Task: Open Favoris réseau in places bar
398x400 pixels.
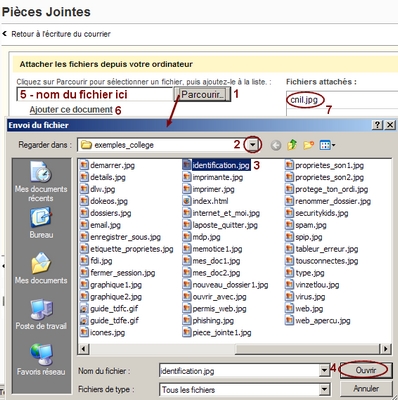Action: tap(41, 359)
